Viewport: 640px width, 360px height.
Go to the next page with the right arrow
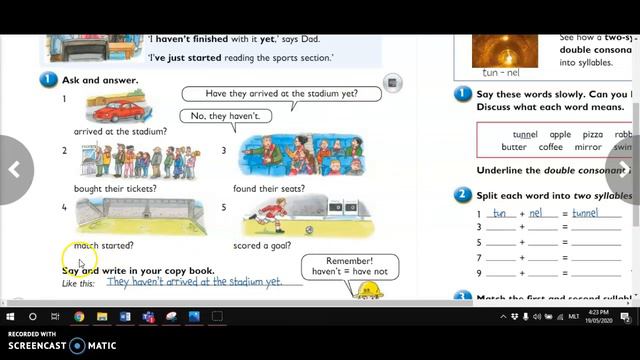tap(624, 169)
